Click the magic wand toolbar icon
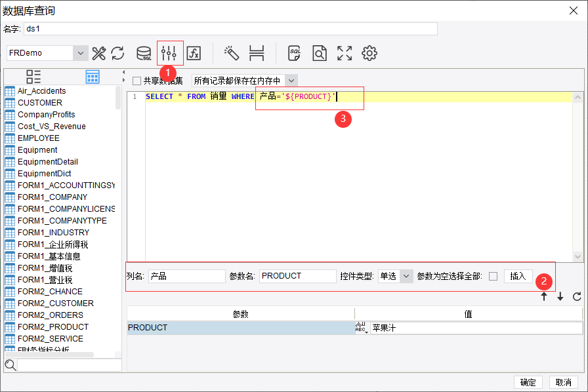 point(232,53)
